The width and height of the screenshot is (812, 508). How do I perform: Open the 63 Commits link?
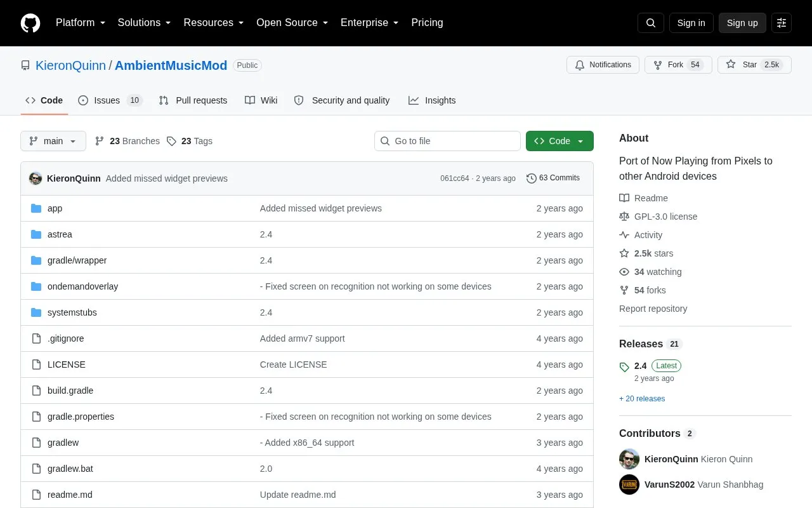coord(553,178)
